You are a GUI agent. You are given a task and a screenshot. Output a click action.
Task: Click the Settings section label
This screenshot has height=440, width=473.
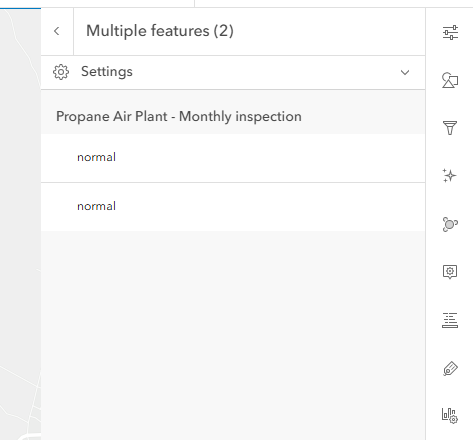[x=107, y=72]
